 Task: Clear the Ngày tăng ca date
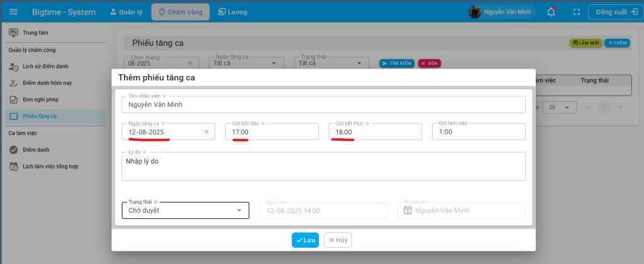pyautogui.click(x=206, y=132)
